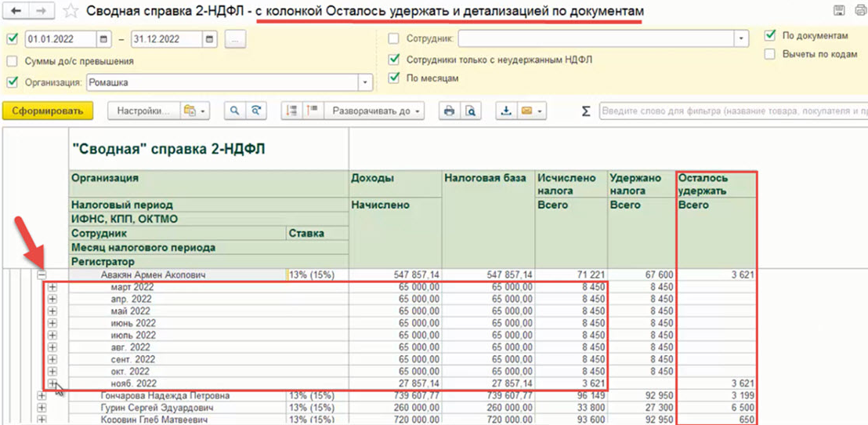Add report to favorites with star icon
Viewport: 868px width, 425px height.
coord(71,11)
